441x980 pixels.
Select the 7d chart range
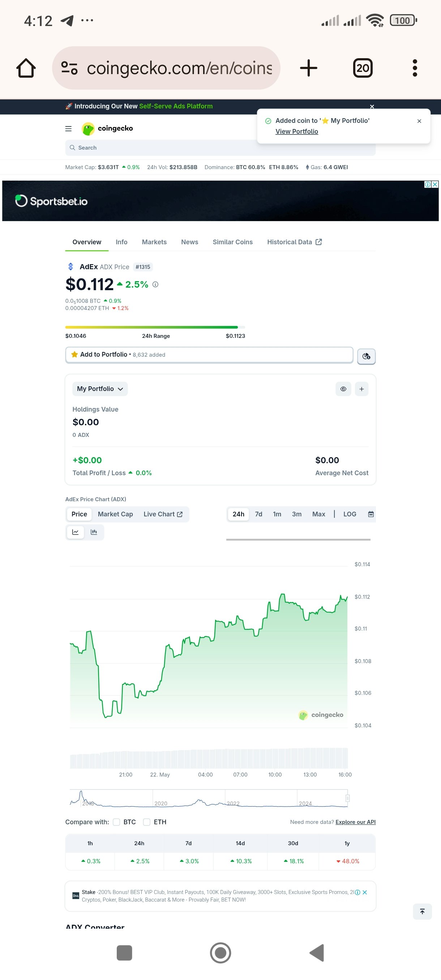point(259,514)
